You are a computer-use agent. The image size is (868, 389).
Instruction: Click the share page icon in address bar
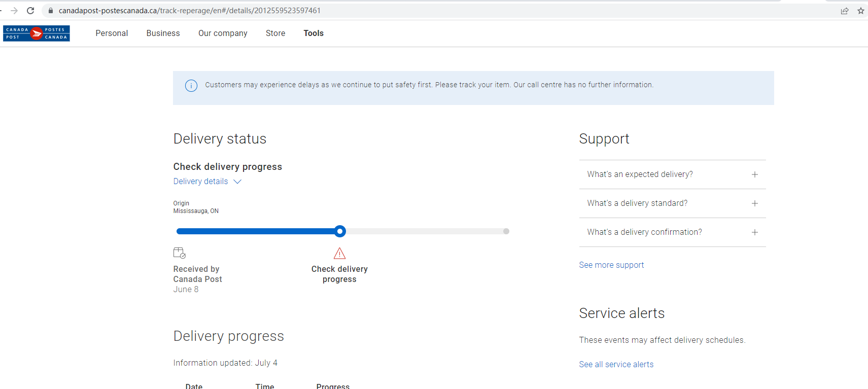(x=845, y=11)
